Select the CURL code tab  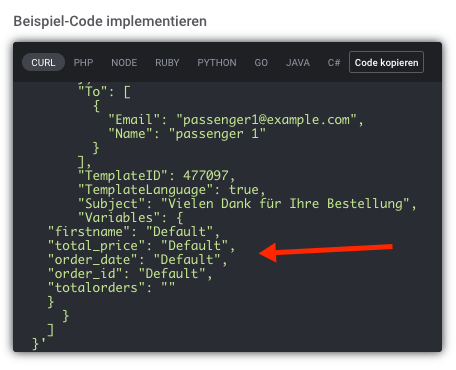(x=43, y=62)
